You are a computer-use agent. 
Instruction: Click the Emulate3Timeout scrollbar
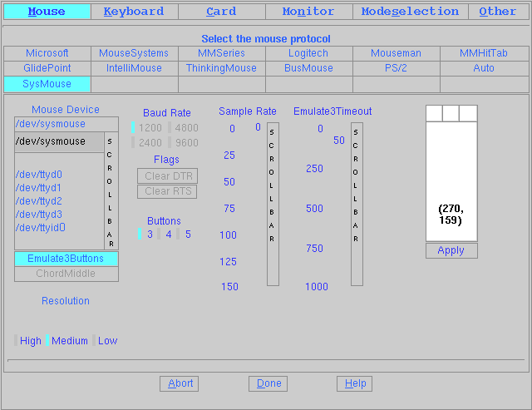[357, 204]
